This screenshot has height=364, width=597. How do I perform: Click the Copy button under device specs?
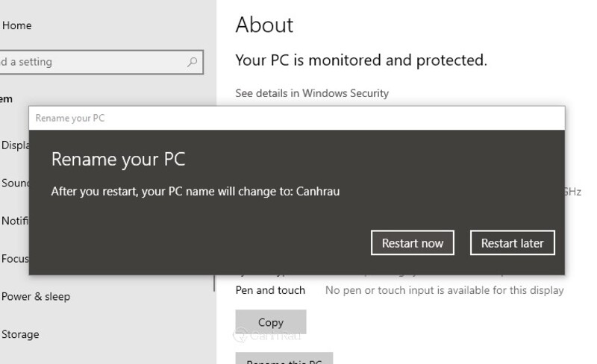pyautogui.click(x=271, y=322)
